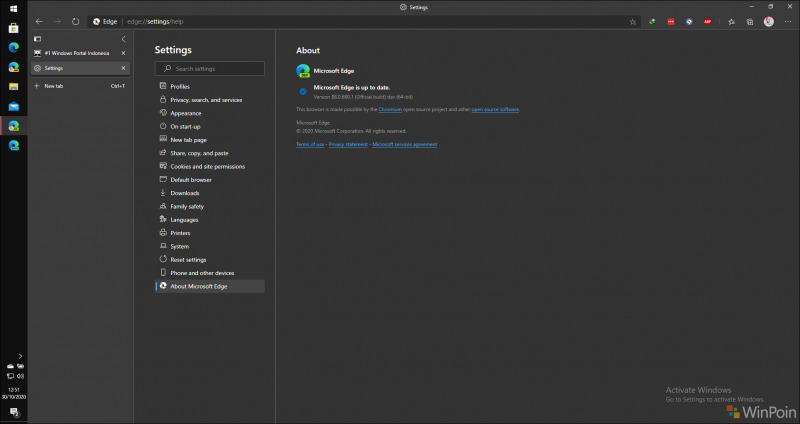Open the Action Center notifications icon
800x424 pixels.
click(x=14, y=412)
